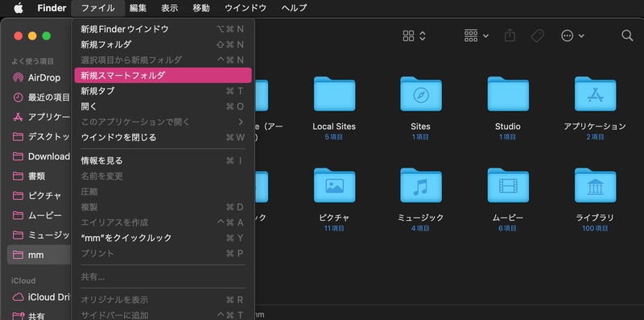This screenshot has width=644, height=320.
Task: Open the group-by dropdown in toolbar
Action: click(x=477, y=35)
